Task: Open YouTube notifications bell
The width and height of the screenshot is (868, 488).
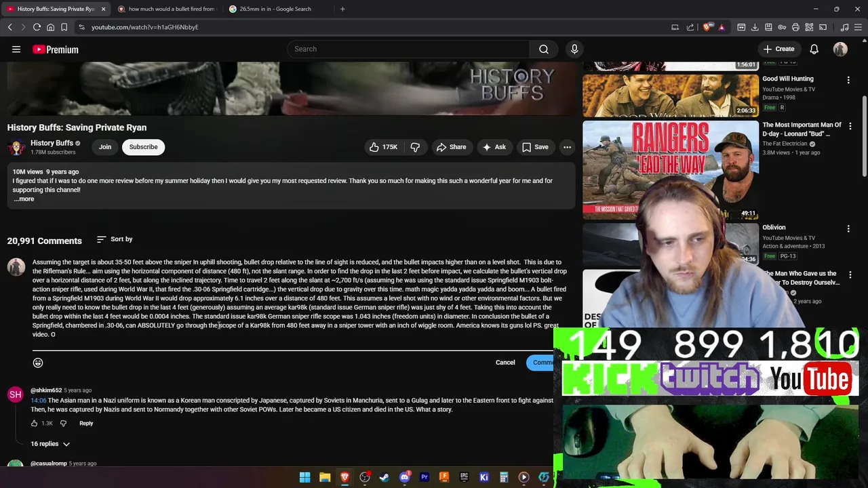Action: pos(814,49)
